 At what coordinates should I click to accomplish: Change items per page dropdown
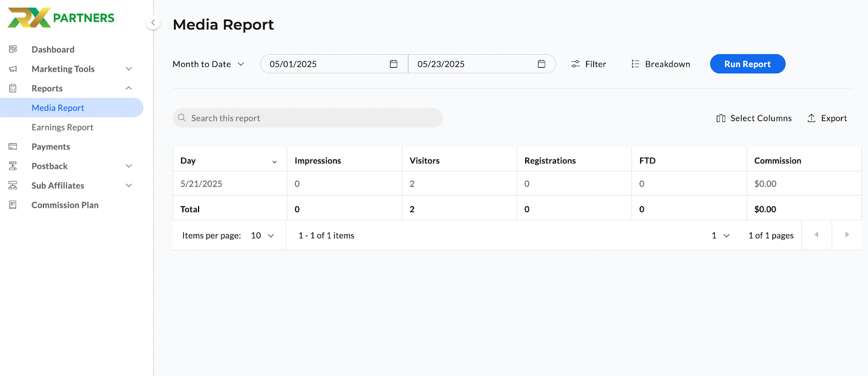click(x=263, y=235)
